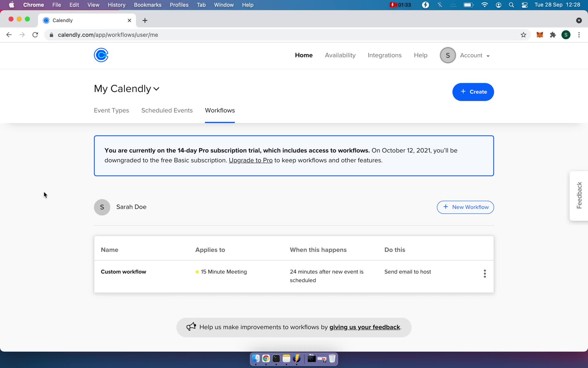Screen dimensions: 588x368
Task: Open the Trash in the dock
Action: pos(332,358)
